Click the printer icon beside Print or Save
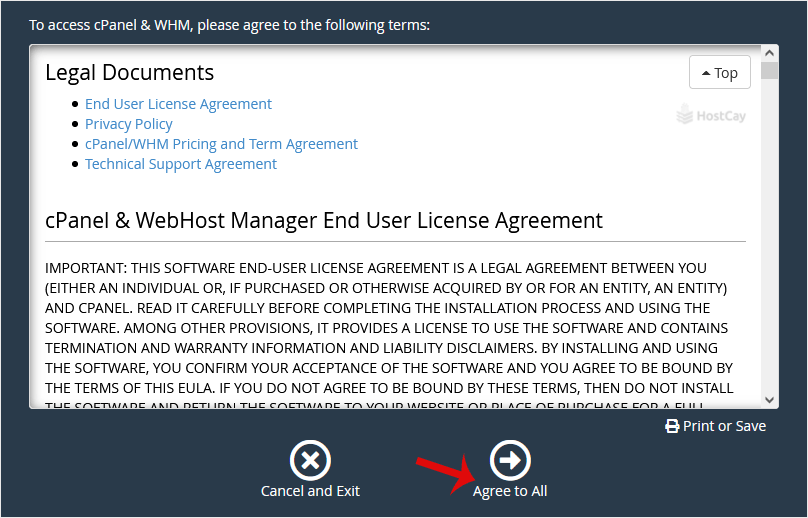Image resolution: width=808 pixels, height=518 pixels. coord(672,427)
